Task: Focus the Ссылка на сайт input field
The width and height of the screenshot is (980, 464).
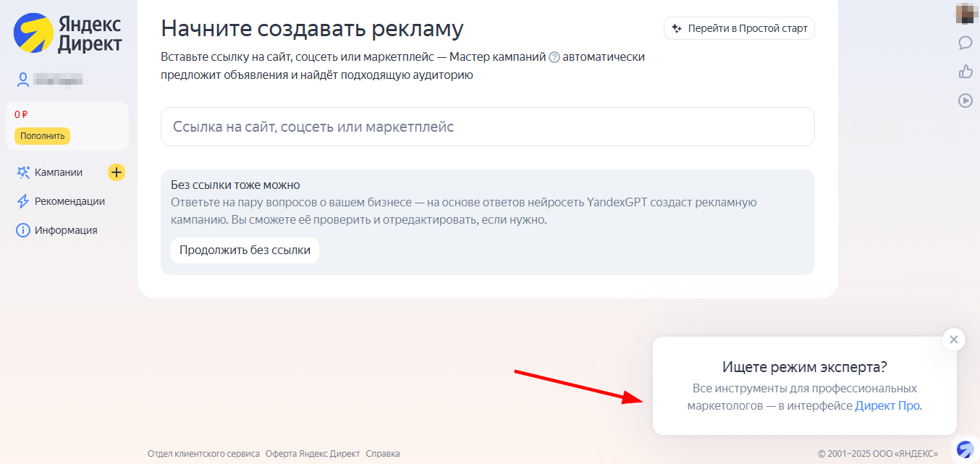Action: [x=487, y=127]
